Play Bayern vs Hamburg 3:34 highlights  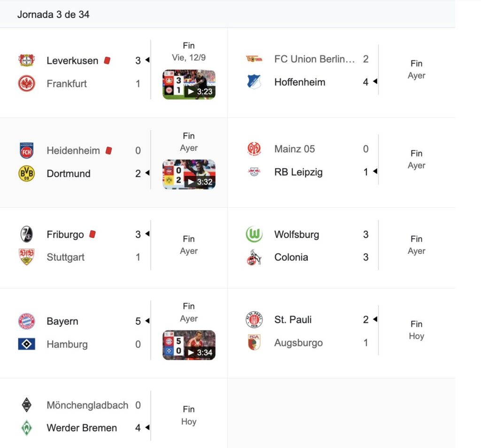pos(189,345)
